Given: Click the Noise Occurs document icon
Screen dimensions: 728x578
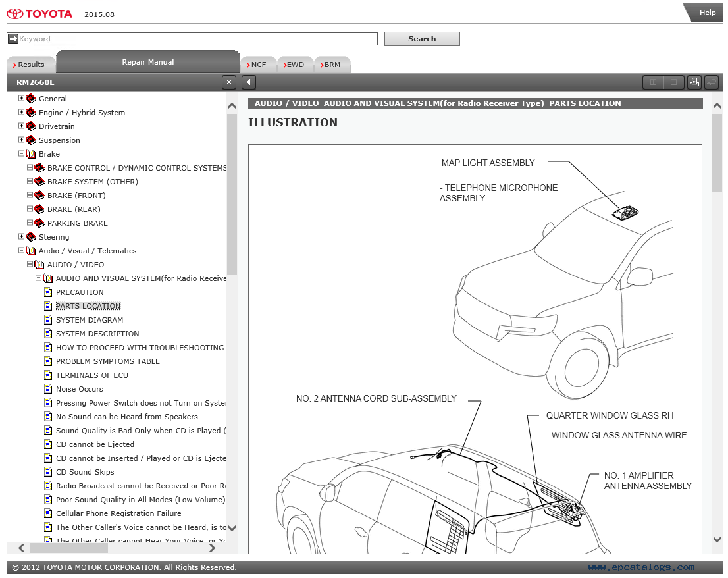Looking at the screenshot, I should pos(48,388).
